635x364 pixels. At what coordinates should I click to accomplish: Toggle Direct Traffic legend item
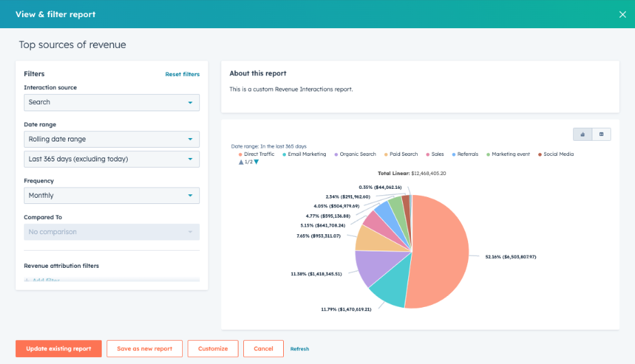256,155
